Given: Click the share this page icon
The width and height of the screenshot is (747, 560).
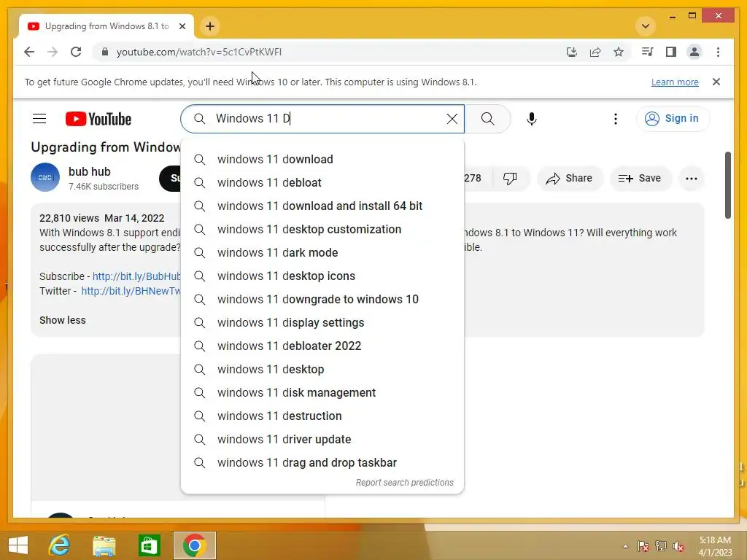Looking at the screenshot, I should coord(595,52).
